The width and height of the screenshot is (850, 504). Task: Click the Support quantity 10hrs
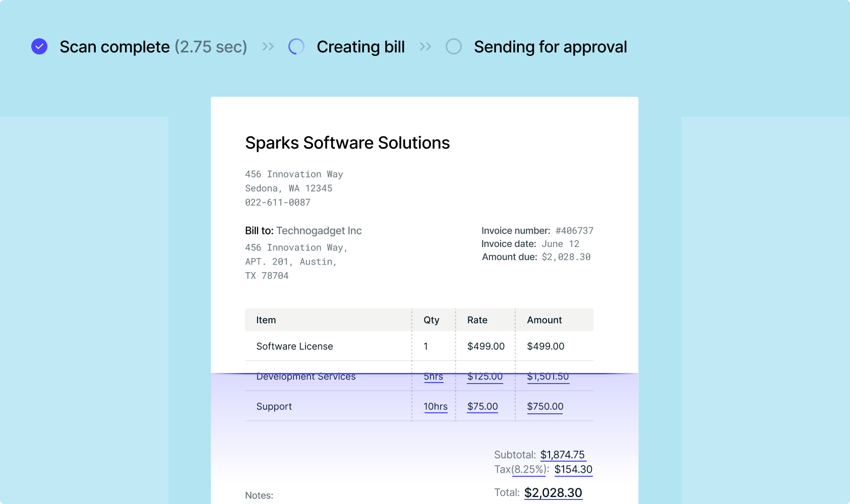(x=435, y=406)
